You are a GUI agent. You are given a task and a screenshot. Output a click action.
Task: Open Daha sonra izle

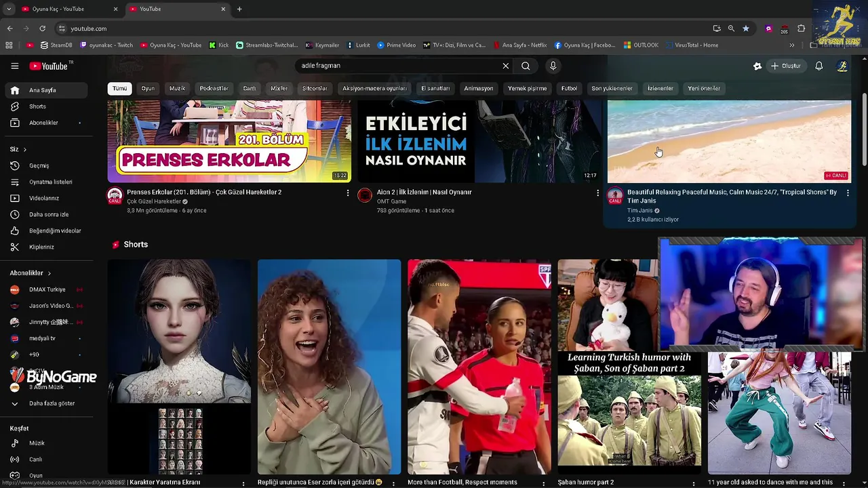coord(46,214)
